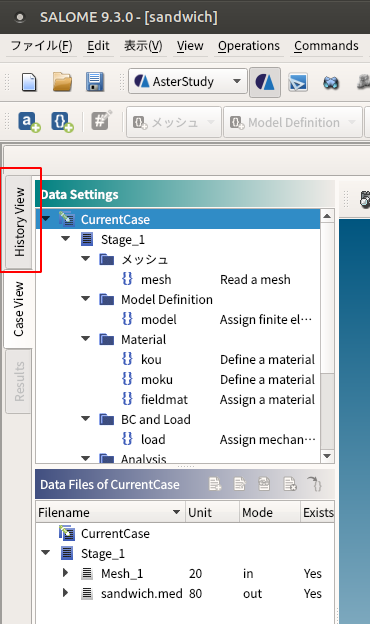This screenshot has height=624, width=370.
Task: Click the blue shapes module icon after ParaVis
Action: [331, 82]
